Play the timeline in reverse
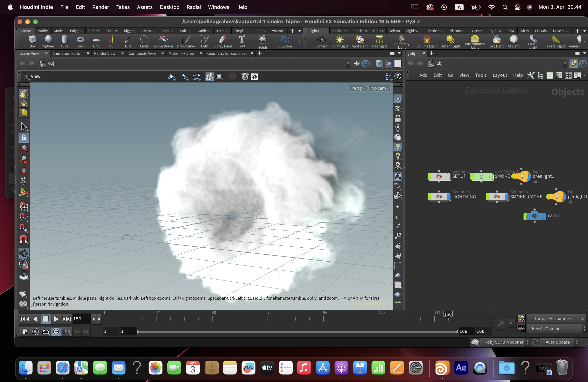The height and width of the screenshot is (382, 588). tap(35, 319)
